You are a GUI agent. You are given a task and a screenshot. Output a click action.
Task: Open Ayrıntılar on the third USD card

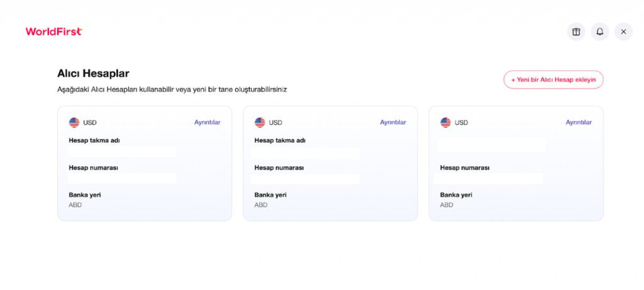click(x=579, y=123)
